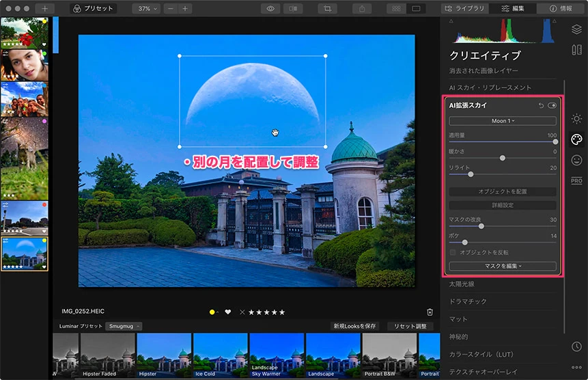Viewport: 588px width, 380px height.
Task: Apply the Hipster preset
Action: pos(164,355)
